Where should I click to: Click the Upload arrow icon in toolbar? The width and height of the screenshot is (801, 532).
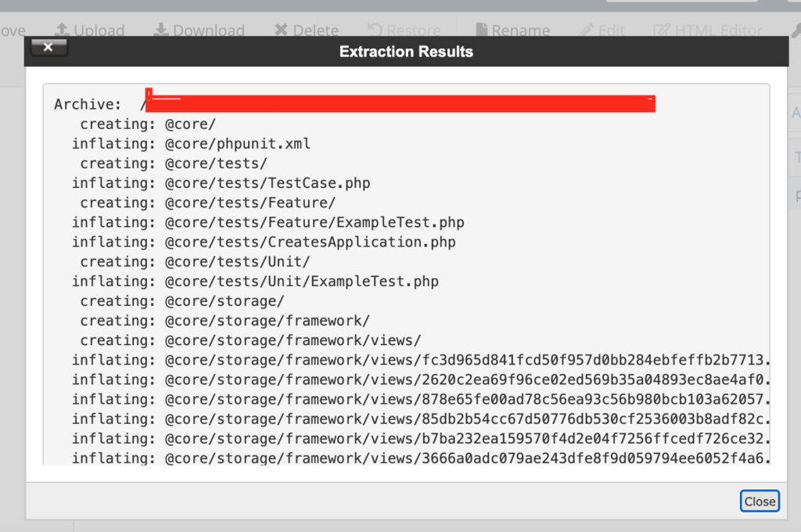61,31
